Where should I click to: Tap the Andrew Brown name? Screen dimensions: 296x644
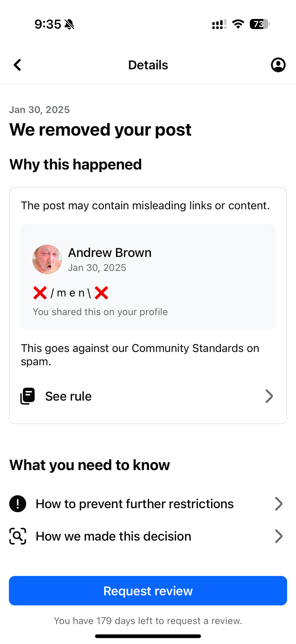[110, 253]
